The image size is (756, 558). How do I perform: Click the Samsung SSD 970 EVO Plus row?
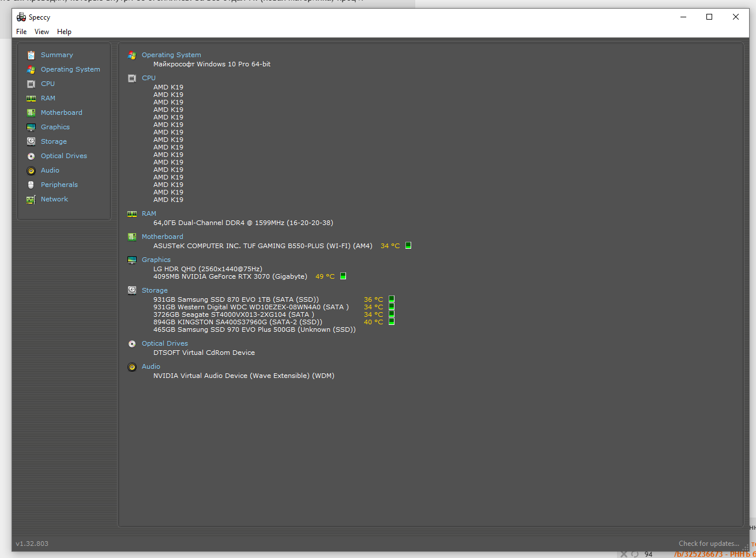pos(254,329)
